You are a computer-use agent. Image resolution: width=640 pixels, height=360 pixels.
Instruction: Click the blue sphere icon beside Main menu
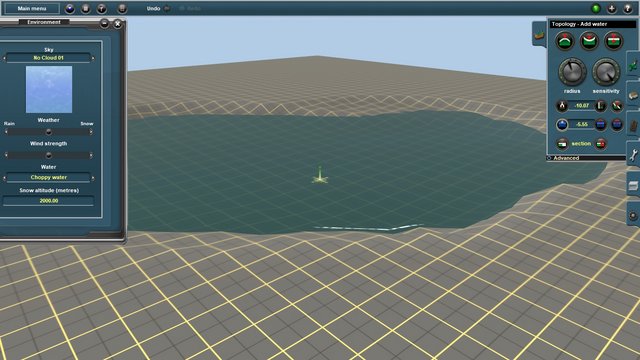click(x=70, y=8)
